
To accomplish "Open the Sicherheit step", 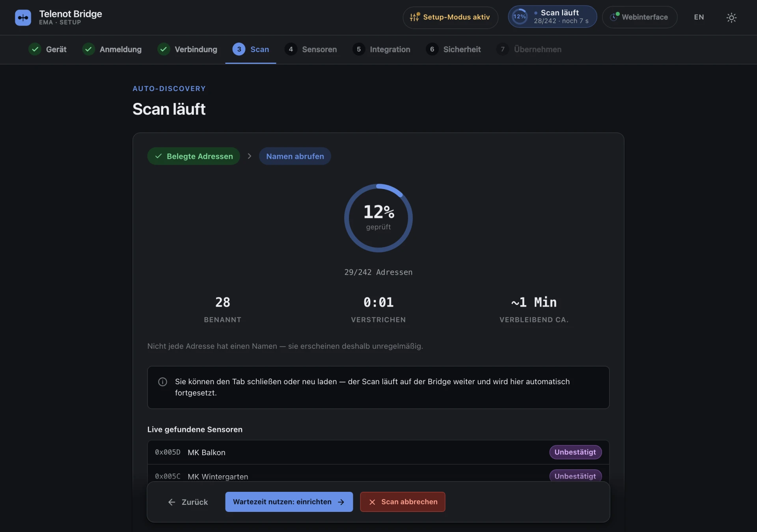I will click(453, 49).
